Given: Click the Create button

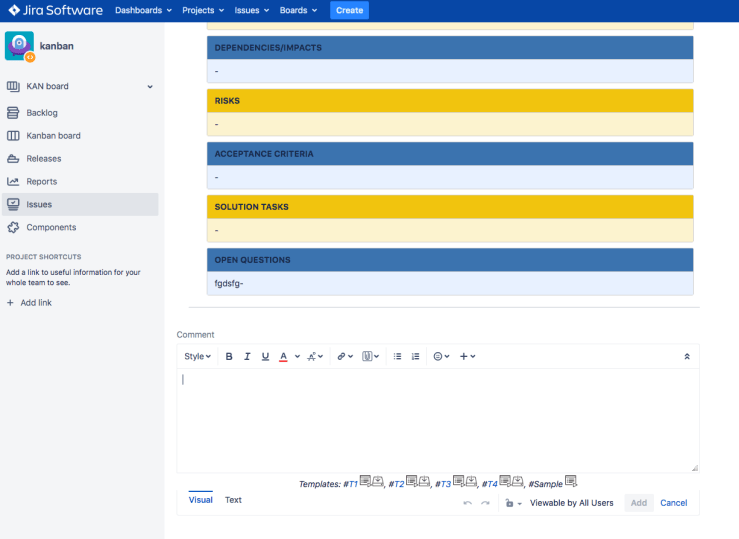Looking at the screenshot, I should pyautogui.click(x=349, y=10).
